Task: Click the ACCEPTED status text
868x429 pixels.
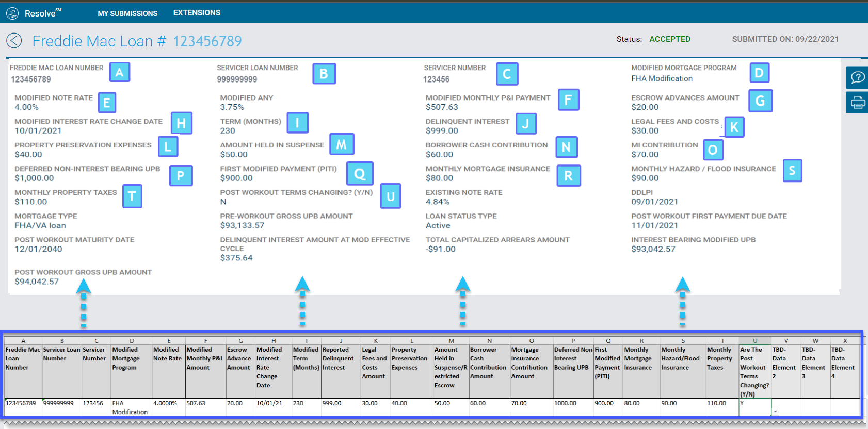Action: (670, 39)
